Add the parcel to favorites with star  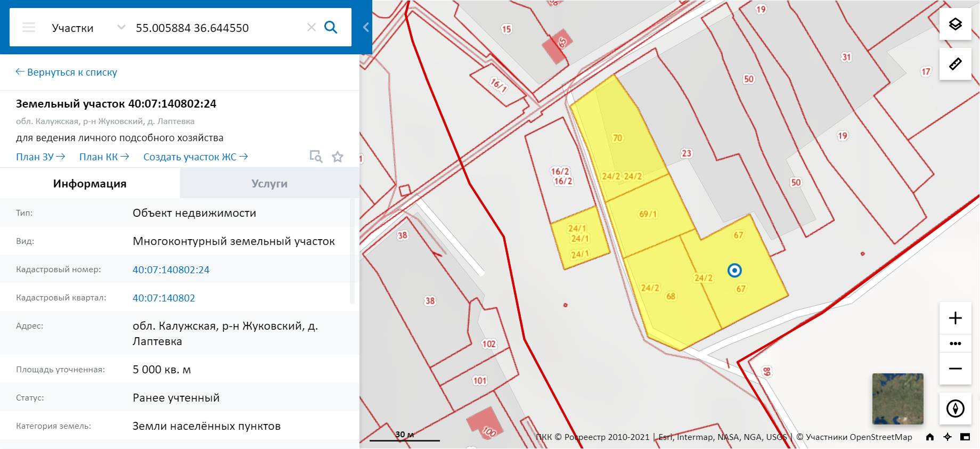338,157
